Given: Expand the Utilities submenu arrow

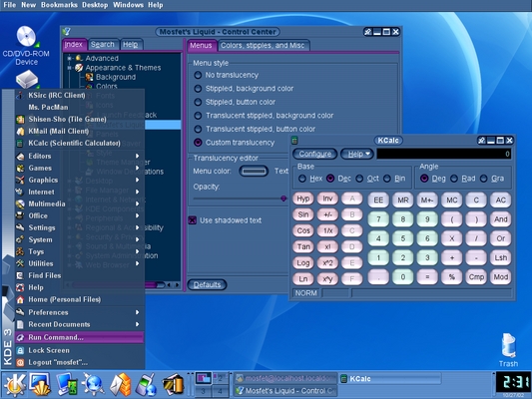Looking at the screenshot, I should [x=138, y=263].
